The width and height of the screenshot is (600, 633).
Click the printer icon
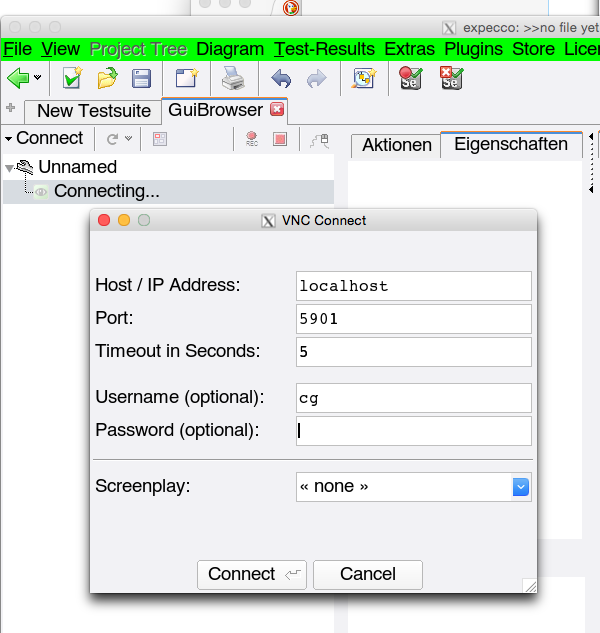[232, 78]
